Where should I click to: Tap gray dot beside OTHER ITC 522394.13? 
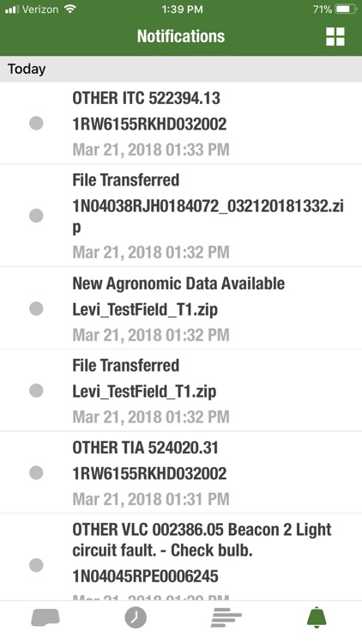(36, 123)
